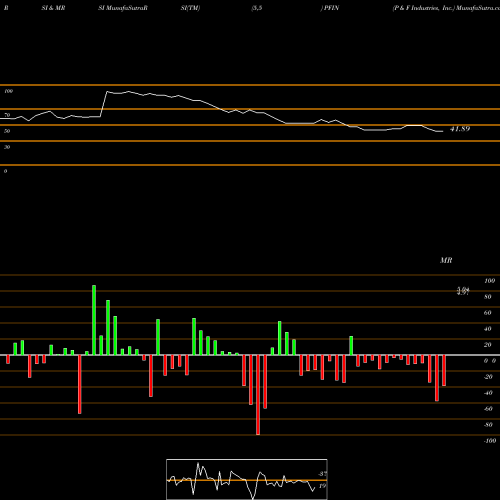Click the SI & MR header text
Image resolution: width=500 pixels, height=500 pixels.
(x=53, y=8)
